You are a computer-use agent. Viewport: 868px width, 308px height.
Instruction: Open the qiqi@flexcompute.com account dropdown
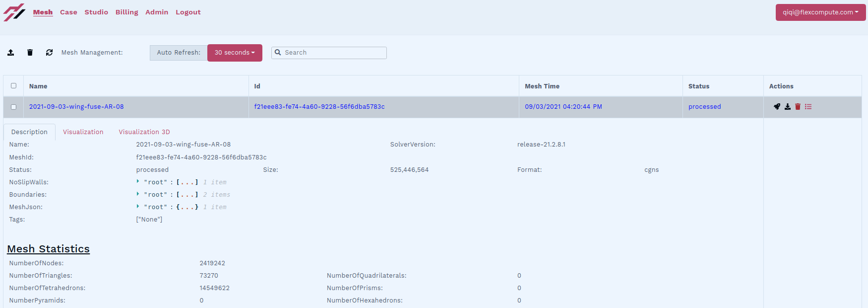[x=820, y=12]
